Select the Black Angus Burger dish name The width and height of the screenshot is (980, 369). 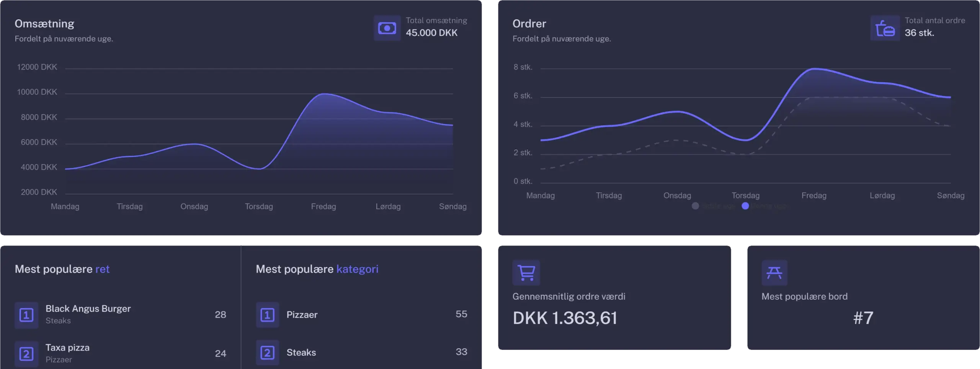(x=88, y=309)
